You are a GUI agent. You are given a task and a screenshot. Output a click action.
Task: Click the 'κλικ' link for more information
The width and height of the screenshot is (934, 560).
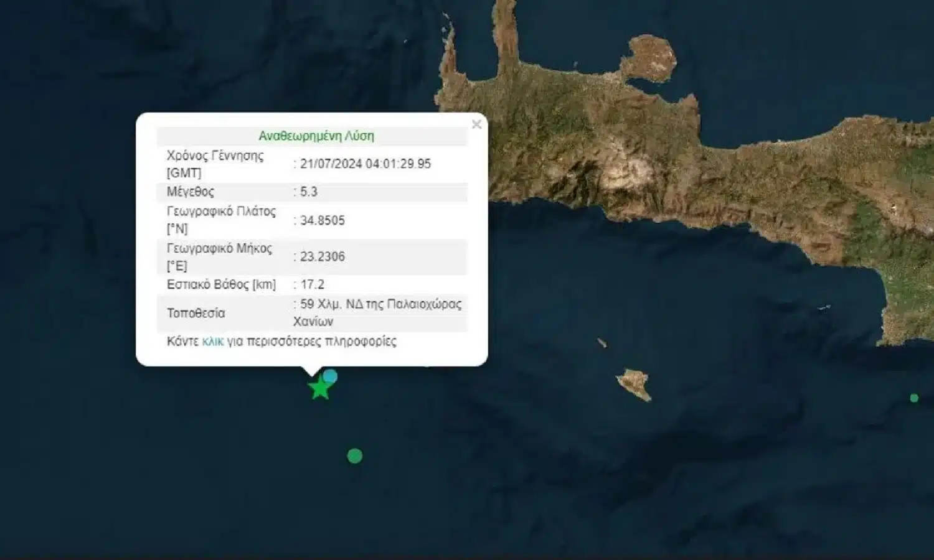point(212,342)
